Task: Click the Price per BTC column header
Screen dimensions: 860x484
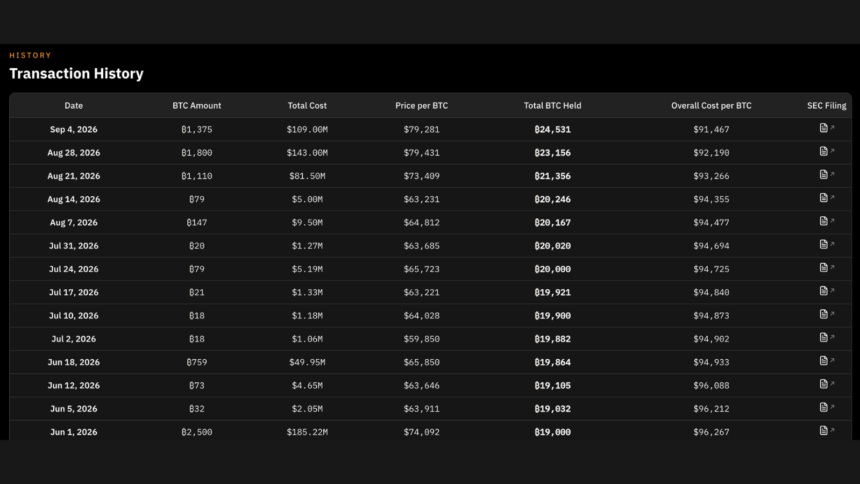Action: pyautogui.click(x=422, y=105)
